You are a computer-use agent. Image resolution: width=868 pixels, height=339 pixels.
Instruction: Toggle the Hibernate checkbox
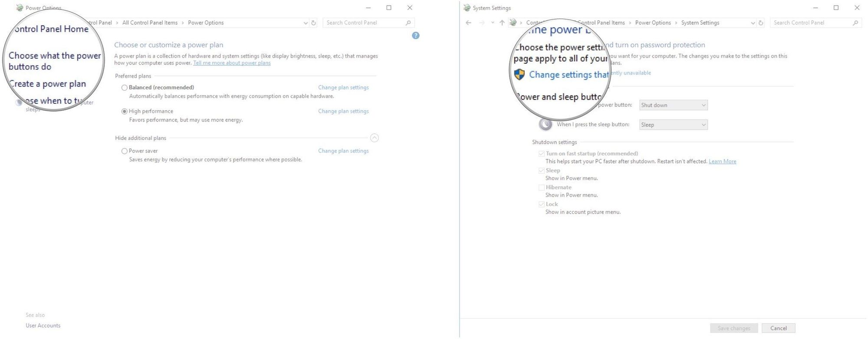[x=541, y=188]
